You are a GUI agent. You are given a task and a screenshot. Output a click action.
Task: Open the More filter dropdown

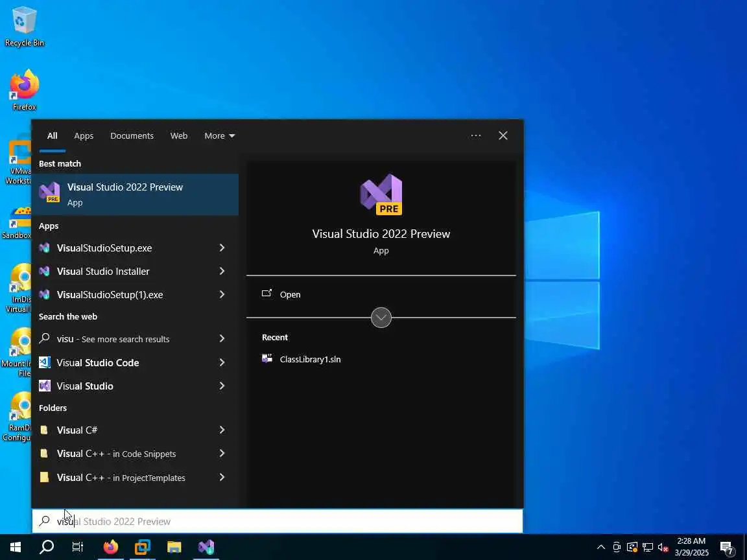(220, 135)
